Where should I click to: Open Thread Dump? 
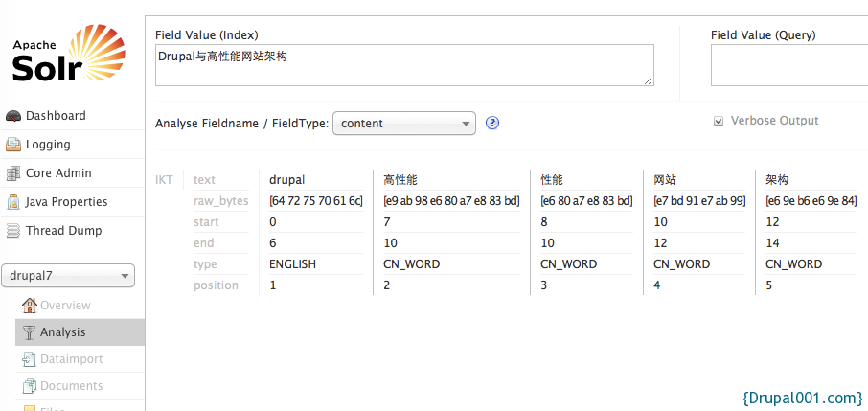(x=63, y=231)
